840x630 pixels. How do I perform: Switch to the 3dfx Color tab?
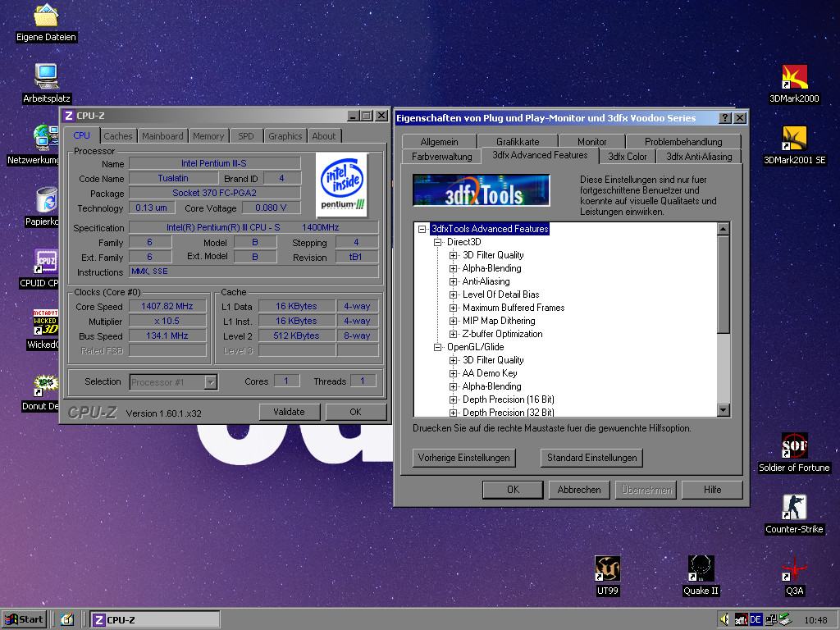(628, 157)
